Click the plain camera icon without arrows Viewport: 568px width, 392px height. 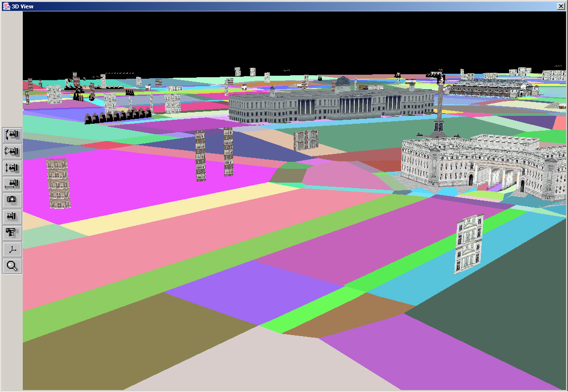[12, 217]
